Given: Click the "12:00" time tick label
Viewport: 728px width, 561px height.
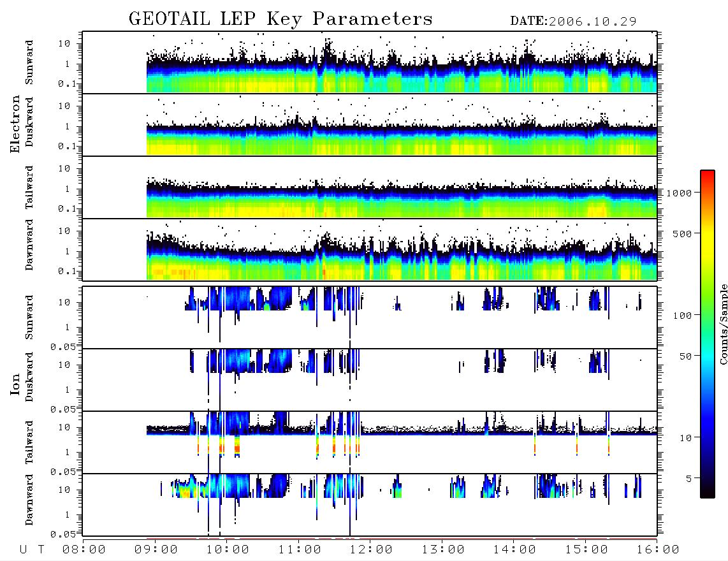Looking at the screenshot, I should (371, 550).
